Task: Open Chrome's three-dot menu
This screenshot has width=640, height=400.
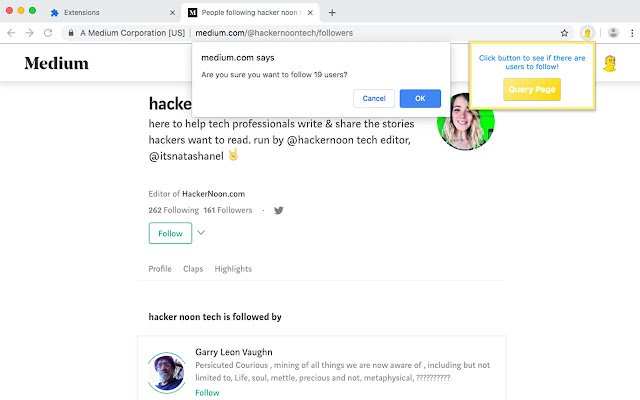Action: 632,33
